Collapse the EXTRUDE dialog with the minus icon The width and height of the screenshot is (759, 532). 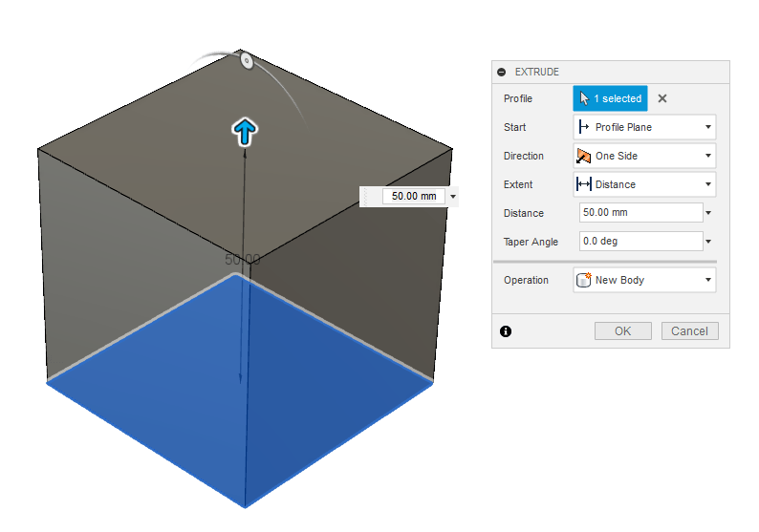(502, 72)
